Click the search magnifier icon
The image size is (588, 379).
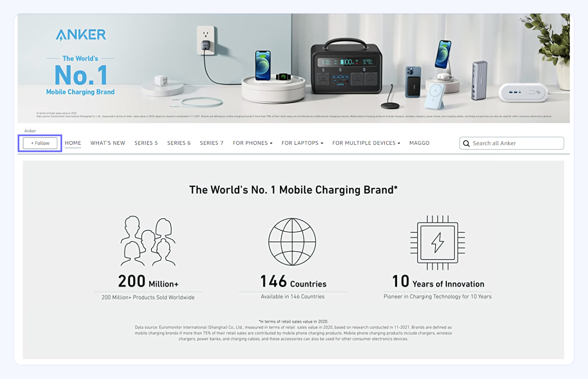[x=466, y=143]
